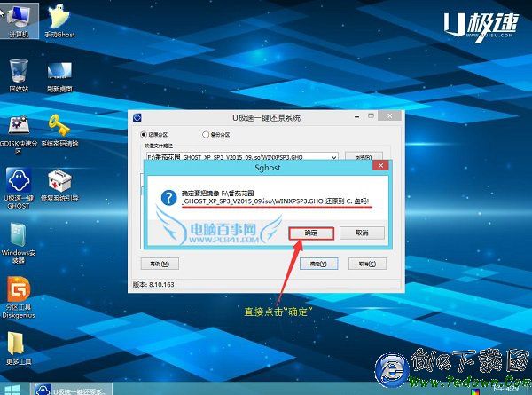
Task: Launch U极速 one-key GHOST icon
Action: (x=19, y=188)
